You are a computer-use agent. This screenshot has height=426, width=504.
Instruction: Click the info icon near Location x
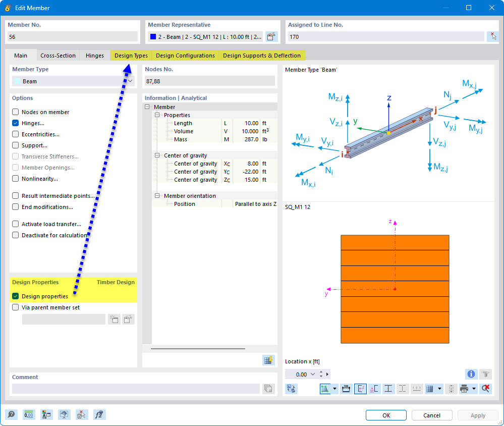[x=471, y=374]
